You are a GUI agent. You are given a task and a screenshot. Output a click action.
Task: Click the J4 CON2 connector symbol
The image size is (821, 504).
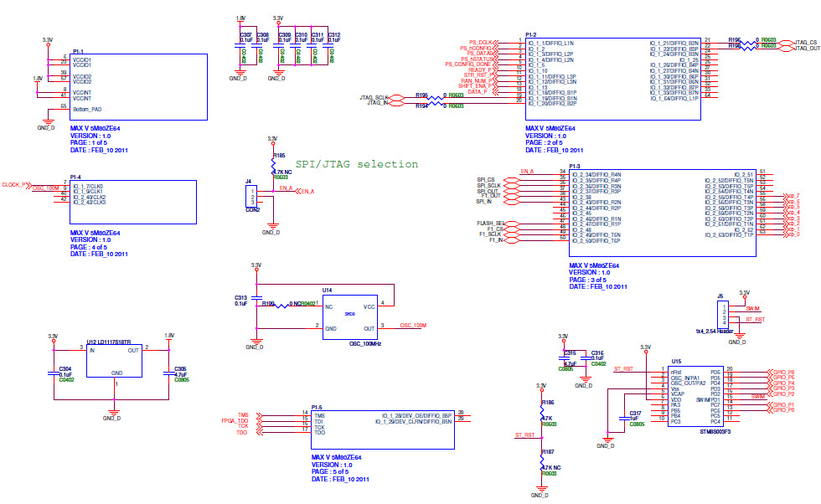point(252,198)
